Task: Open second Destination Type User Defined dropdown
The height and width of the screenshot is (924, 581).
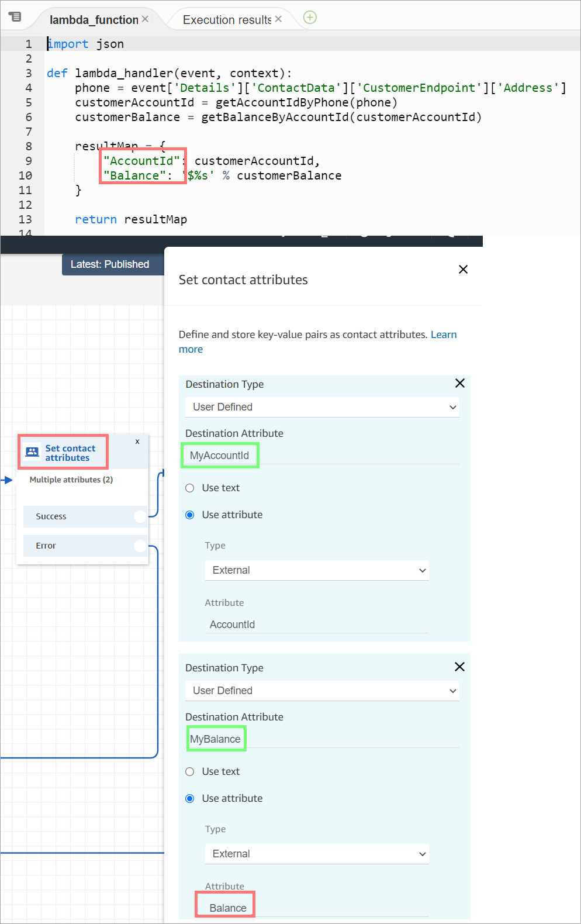Action: click(322, 691)
